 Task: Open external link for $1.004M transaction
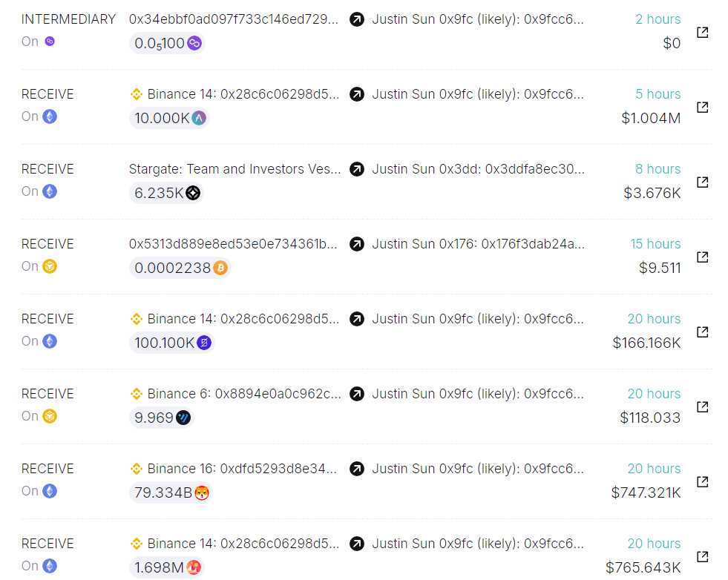point(703,108)
